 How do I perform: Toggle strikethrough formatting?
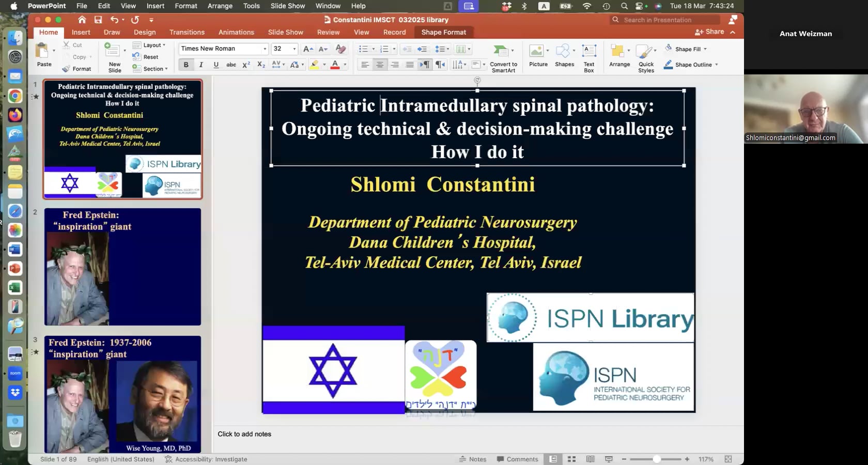[231, 65]
